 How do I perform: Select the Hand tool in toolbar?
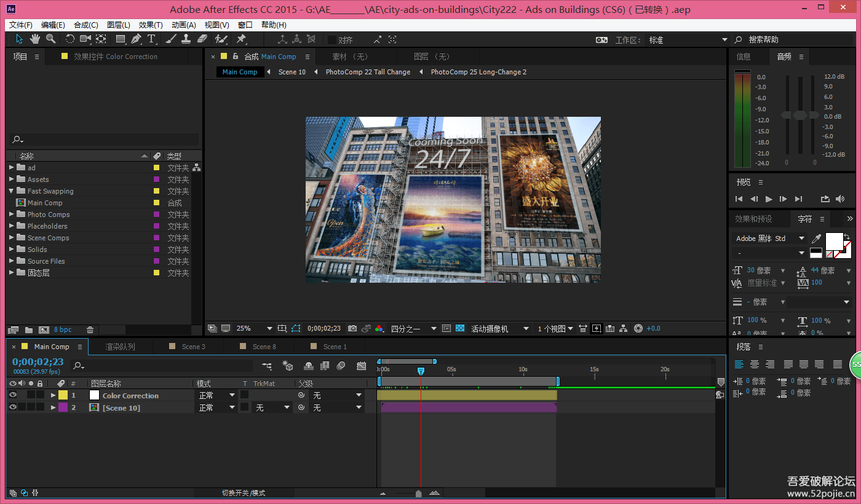tap(35, 39)
